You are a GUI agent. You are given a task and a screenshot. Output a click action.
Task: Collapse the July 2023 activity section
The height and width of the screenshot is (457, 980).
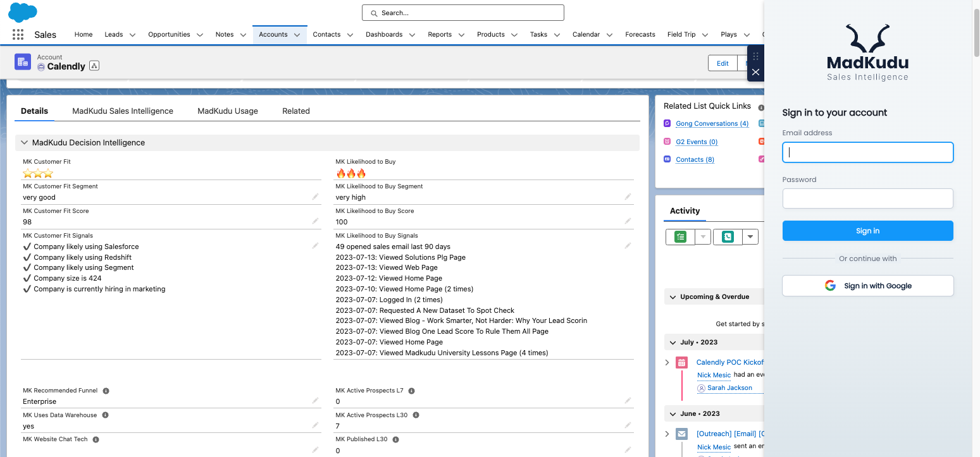pos(671,343)
